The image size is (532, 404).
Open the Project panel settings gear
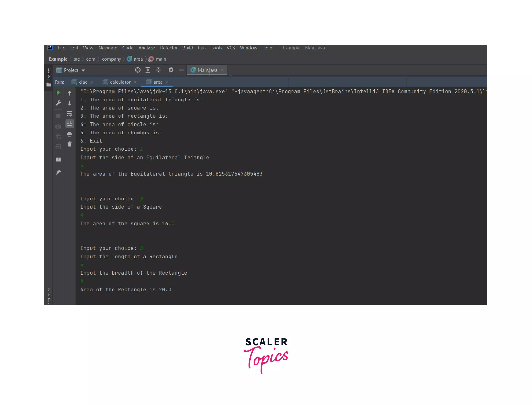(x=171, y=70)
